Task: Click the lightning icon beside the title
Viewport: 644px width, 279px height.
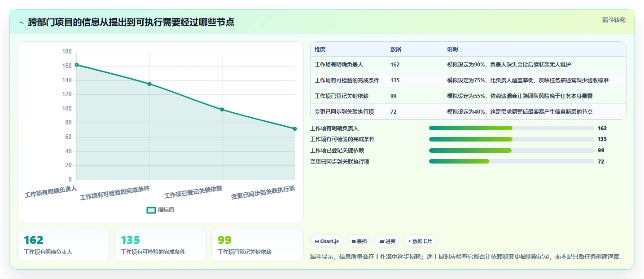Action: coord(22,22)
